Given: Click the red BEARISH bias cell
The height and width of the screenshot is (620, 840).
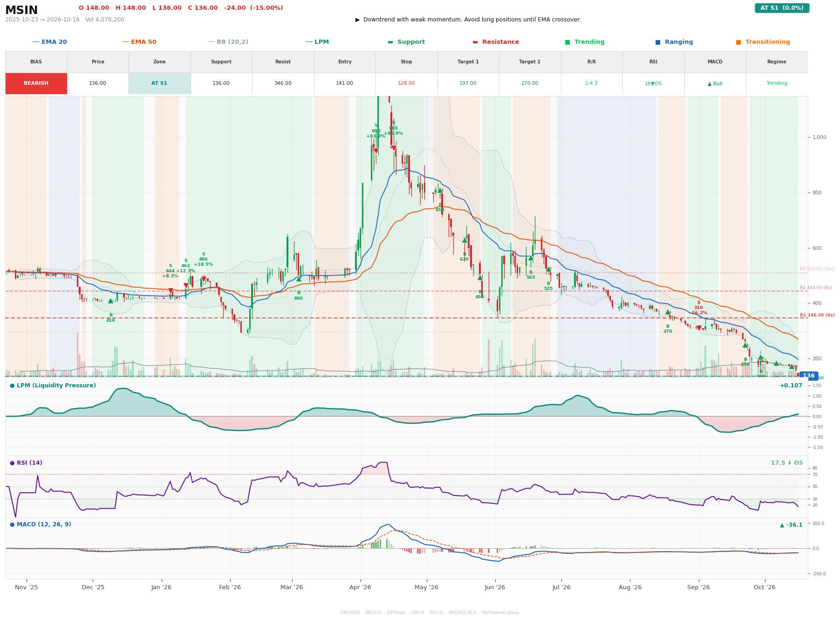Looking at the screenshot, I should click(36, 83).
